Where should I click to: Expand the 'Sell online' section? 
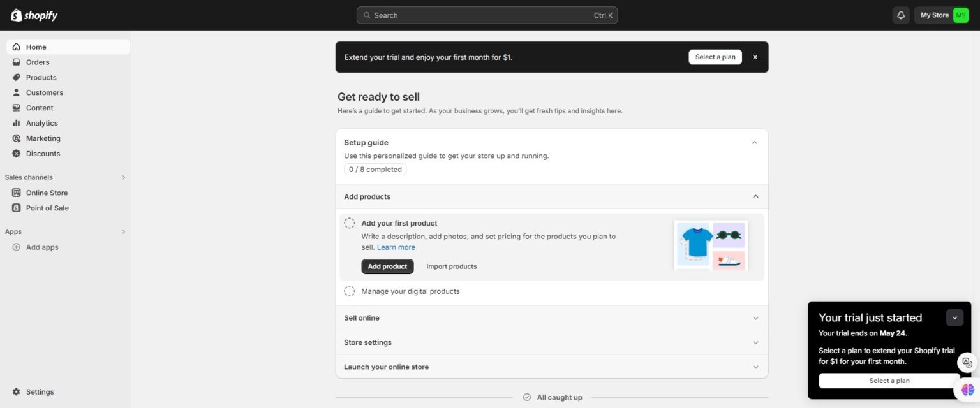(551, 317)
